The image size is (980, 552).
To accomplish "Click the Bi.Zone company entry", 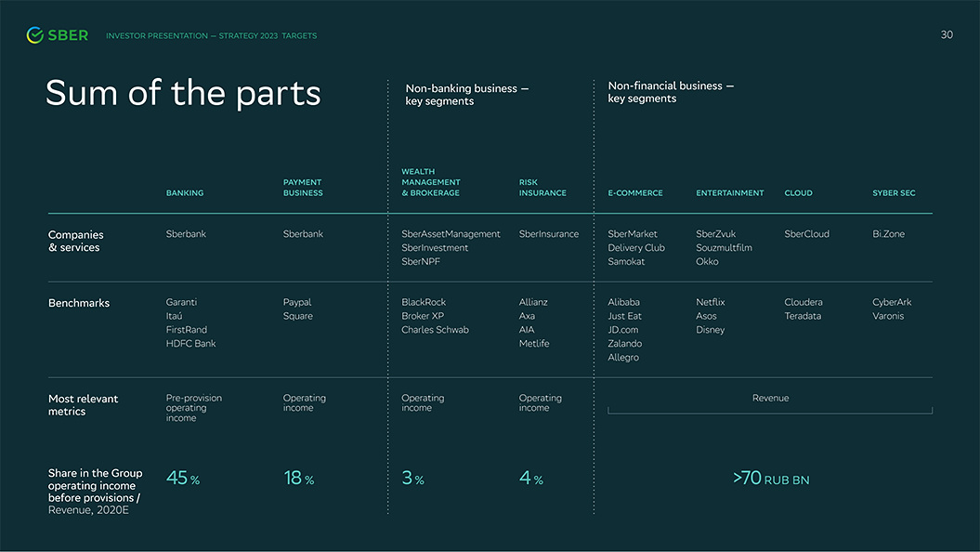I will [x=888, y=234].
